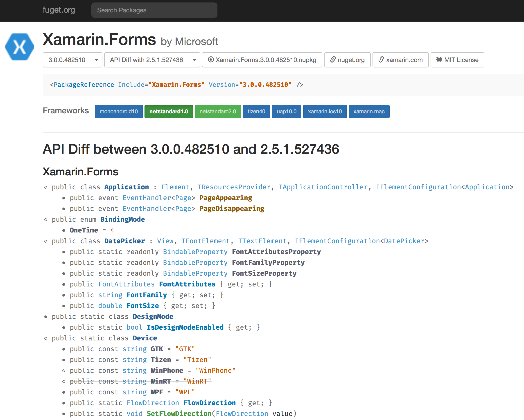Open the API Diff version dropdown arrow
This screenshot has width=524, height=420.
click(x=194, y=60)
